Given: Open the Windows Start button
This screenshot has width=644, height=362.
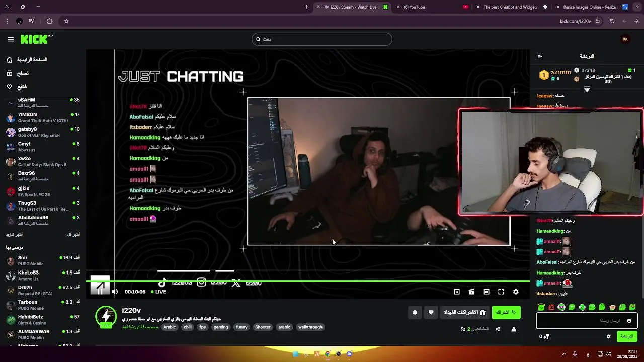Looking at the screenshot, I should pyautogui.click(x=295, y=354).
